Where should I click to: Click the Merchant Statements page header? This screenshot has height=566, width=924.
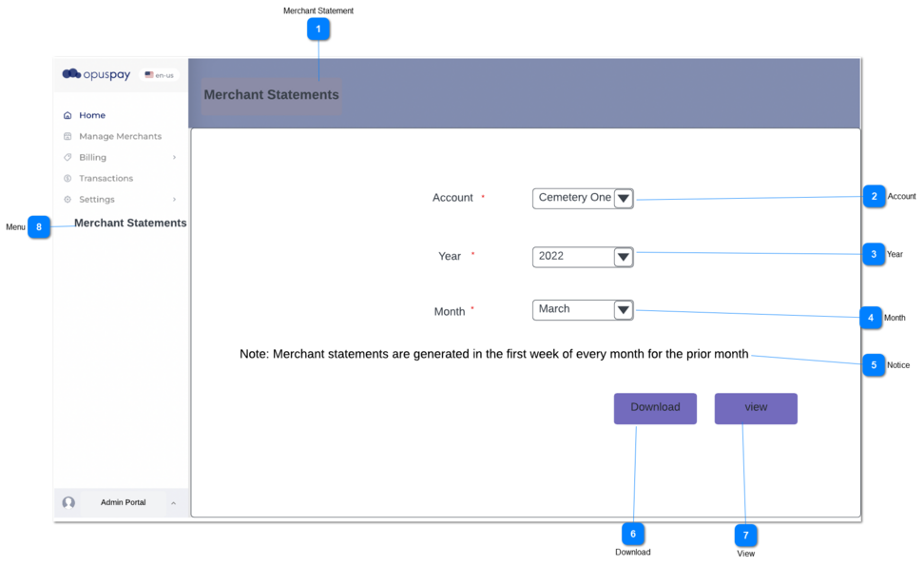(x=271, y=94)
